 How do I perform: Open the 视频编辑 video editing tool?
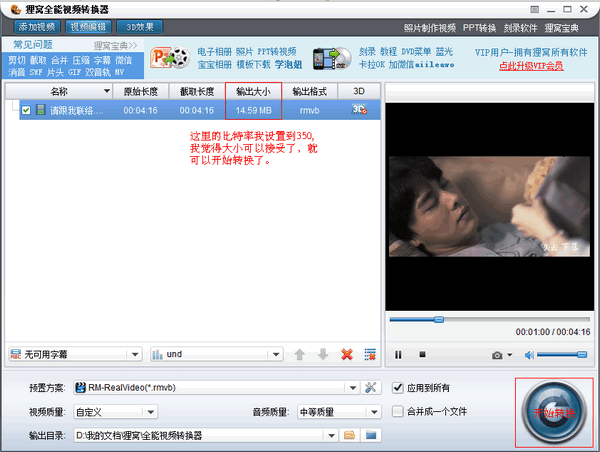tap(88, 27)
